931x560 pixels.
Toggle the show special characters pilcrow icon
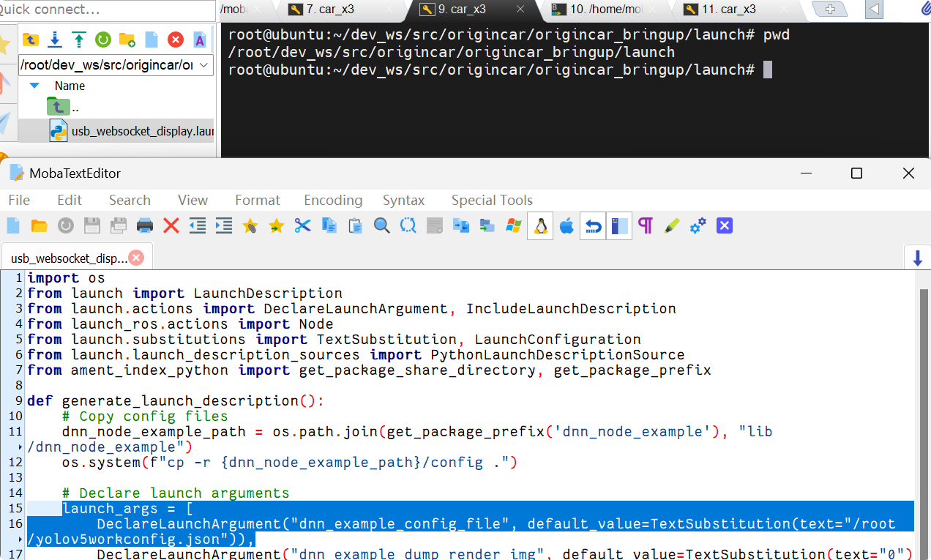(646, 225)
